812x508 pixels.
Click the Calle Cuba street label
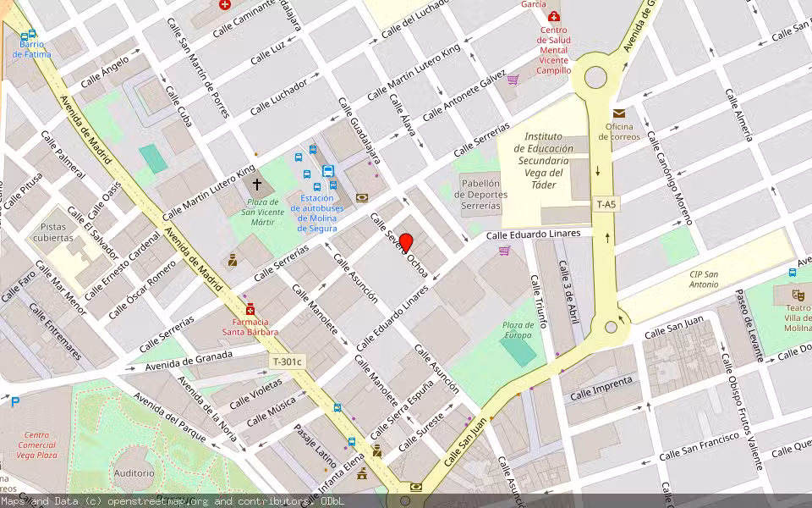tap(178, 107)
